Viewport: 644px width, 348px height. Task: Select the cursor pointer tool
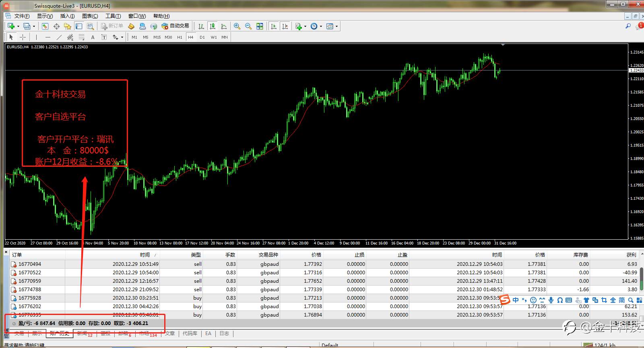pyautogui.click(x=11, y=37)
